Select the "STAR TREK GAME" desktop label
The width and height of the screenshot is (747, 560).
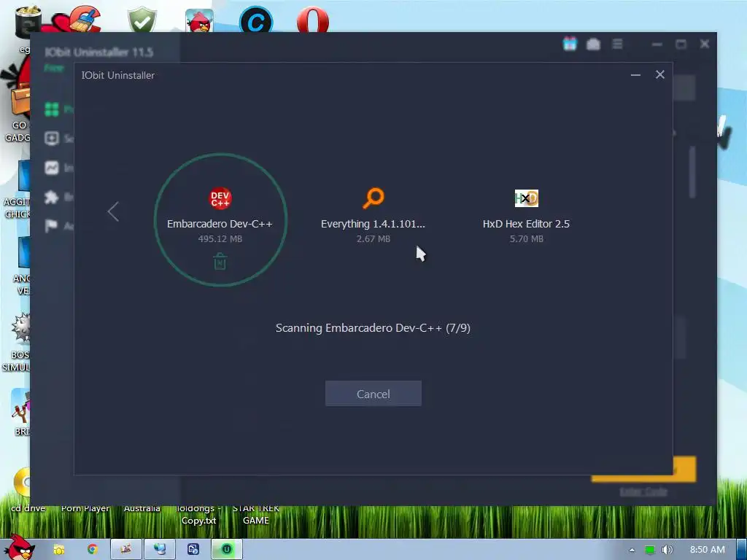pos(256,514)
